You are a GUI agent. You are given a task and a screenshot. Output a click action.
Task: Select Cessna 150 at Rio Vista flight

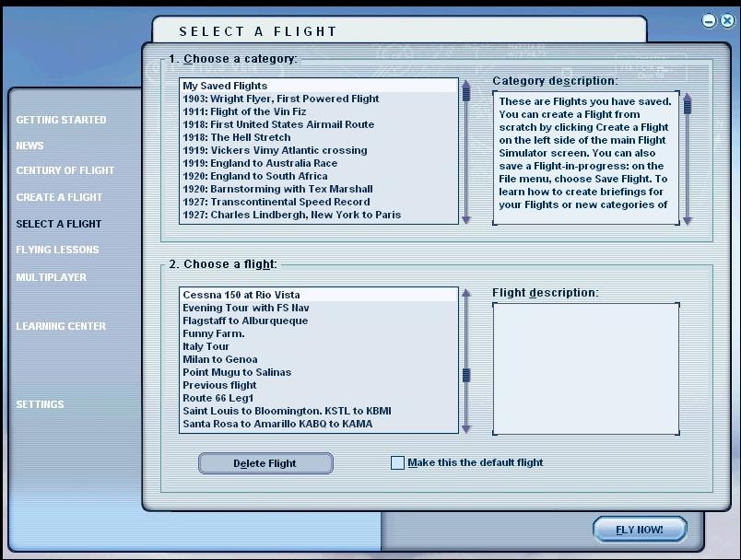coord(319,295)
